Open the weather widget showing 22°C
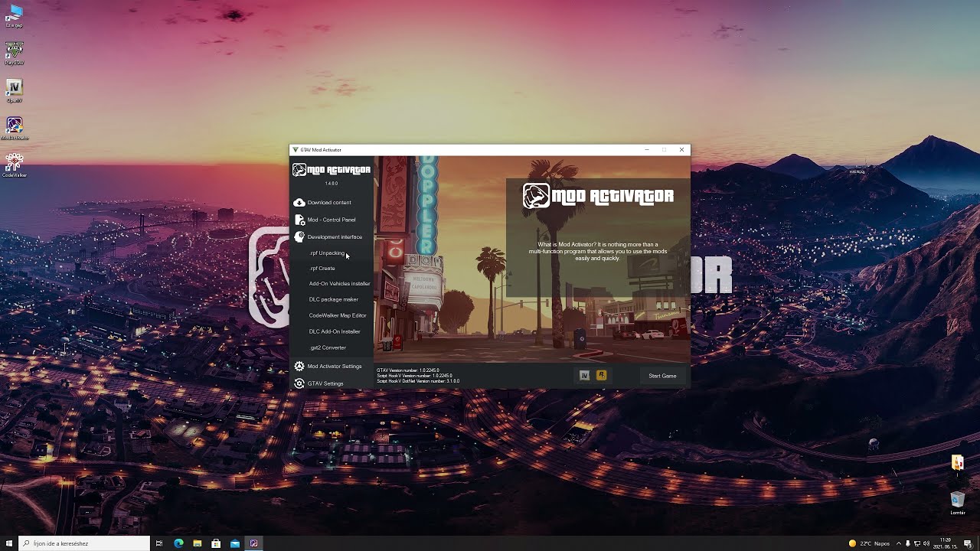980x551 pixels. click(869, 543)
